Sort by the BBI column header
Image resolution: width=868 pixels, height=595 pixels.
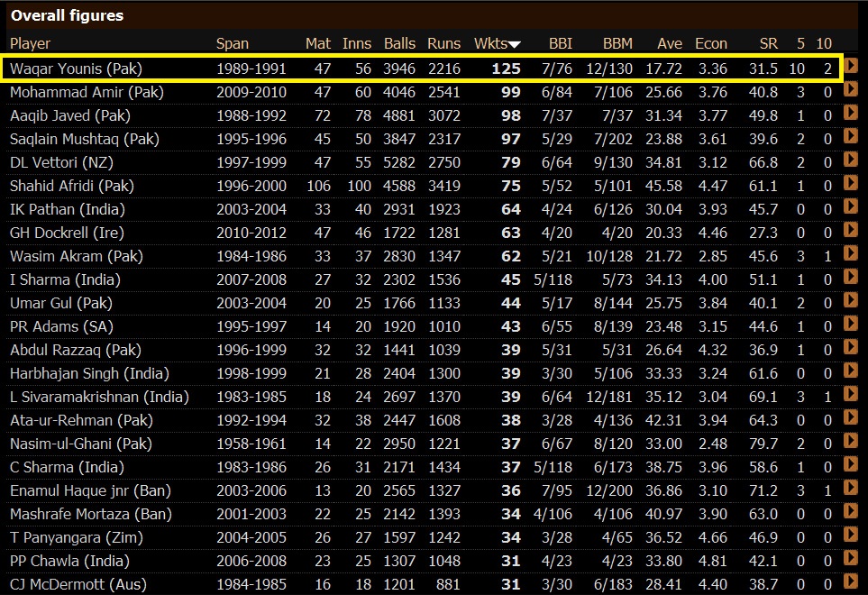(561, 44)
